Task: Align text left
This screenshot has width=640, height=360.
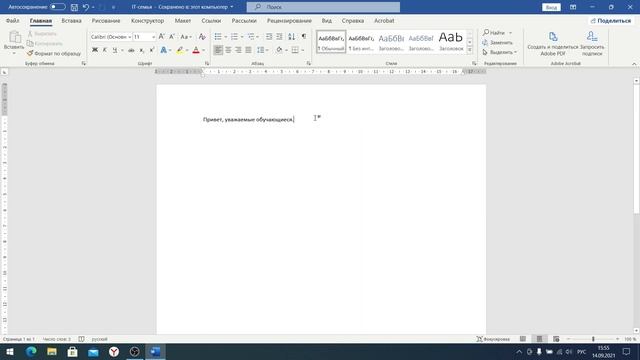Action: click(x=218, y=50)
